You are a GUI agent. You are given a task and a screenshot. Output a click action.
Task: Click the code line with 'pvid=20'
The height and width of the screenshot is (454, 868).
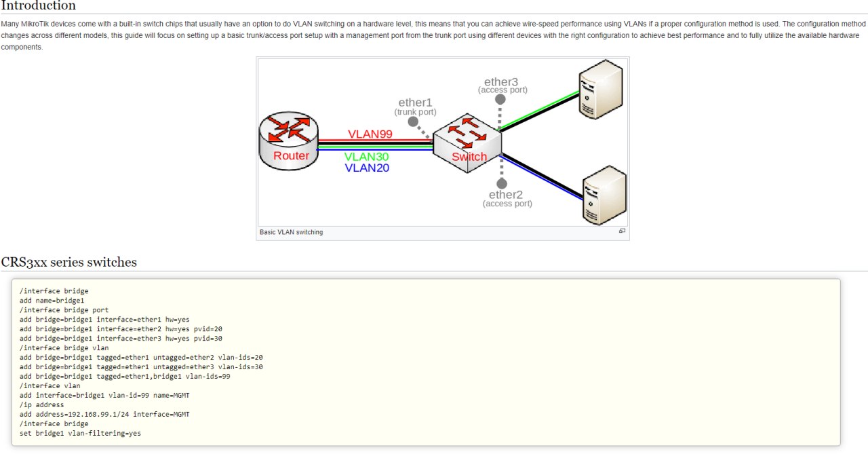click(121, 328)
